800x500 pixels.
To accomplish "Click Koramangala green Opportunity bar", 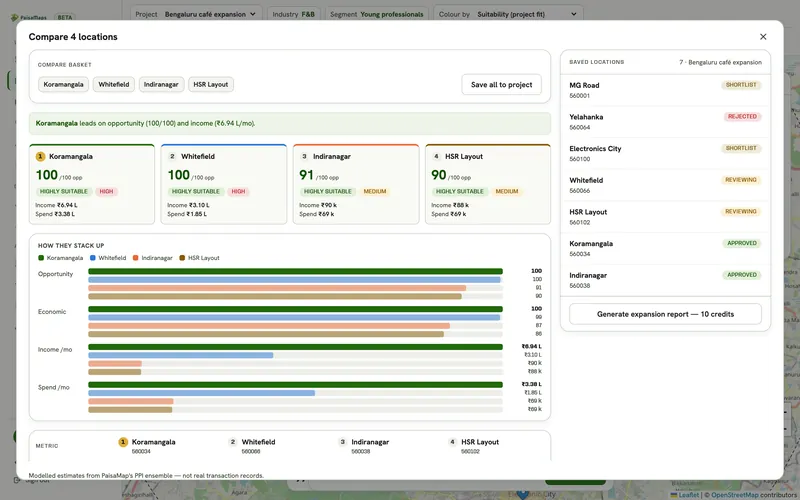I will [295, 271].
